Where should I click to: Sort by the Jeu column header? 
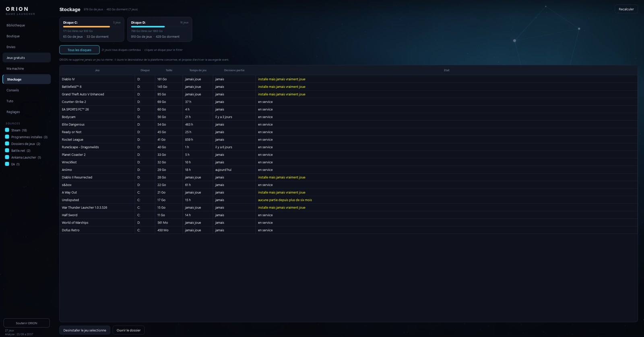(x=97, y=70)
